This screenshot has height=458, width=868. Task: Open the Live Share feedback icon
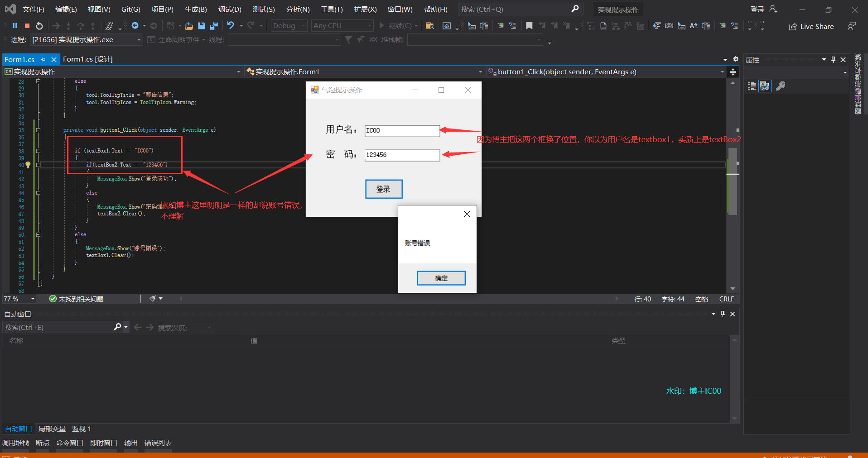pyautogui.click(x=852, y=26)
